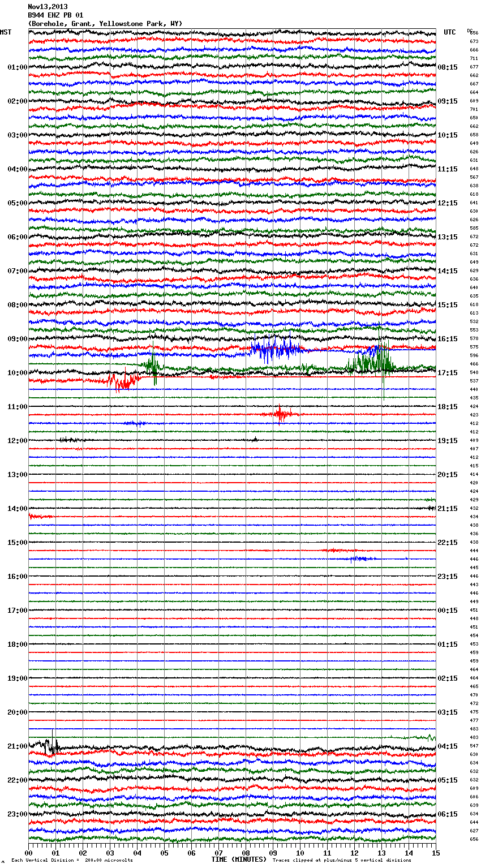Click the 14:15 UTC time label

448,271
